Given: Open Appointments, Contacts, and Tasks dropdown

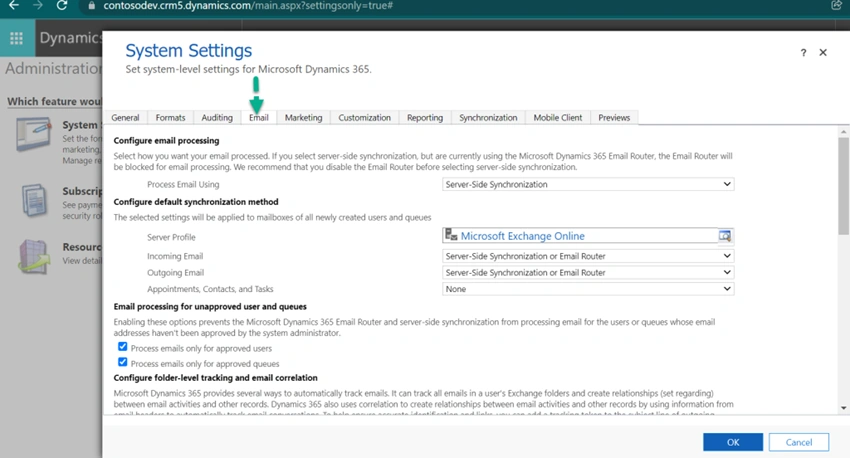Looking at the screenshot, I should click(x=588, y=289).
